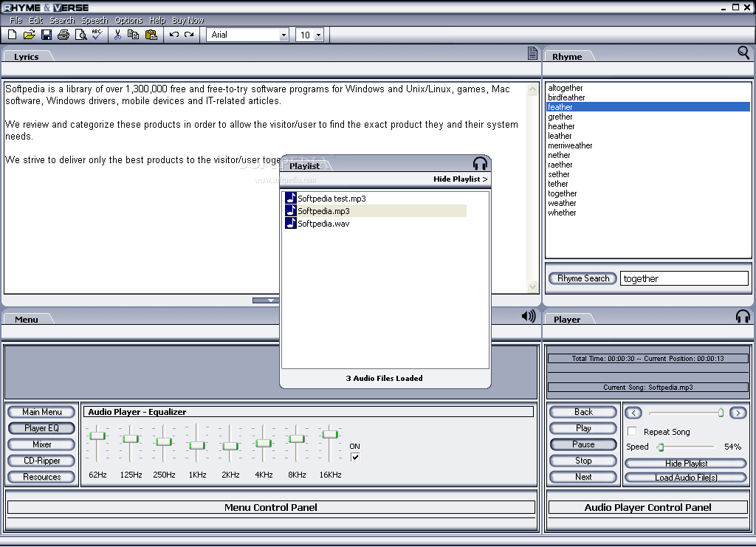Click the Stop button

click(583, 461)
